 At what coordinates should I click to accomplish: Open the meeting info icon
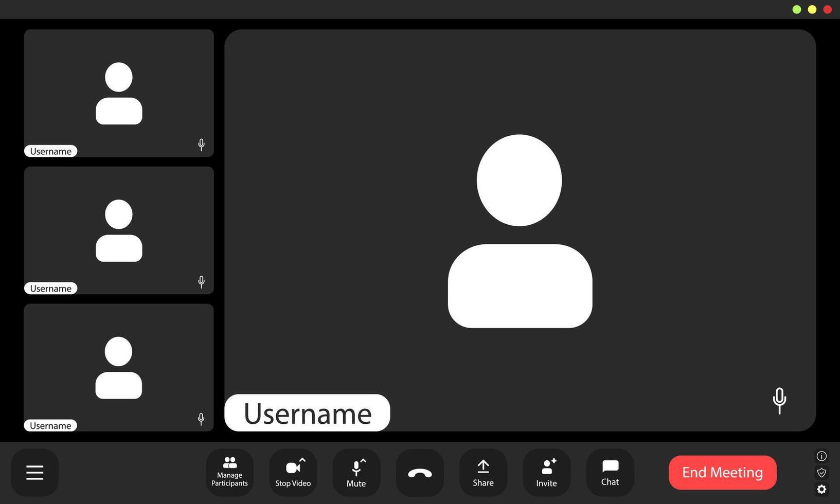[821, 456]
